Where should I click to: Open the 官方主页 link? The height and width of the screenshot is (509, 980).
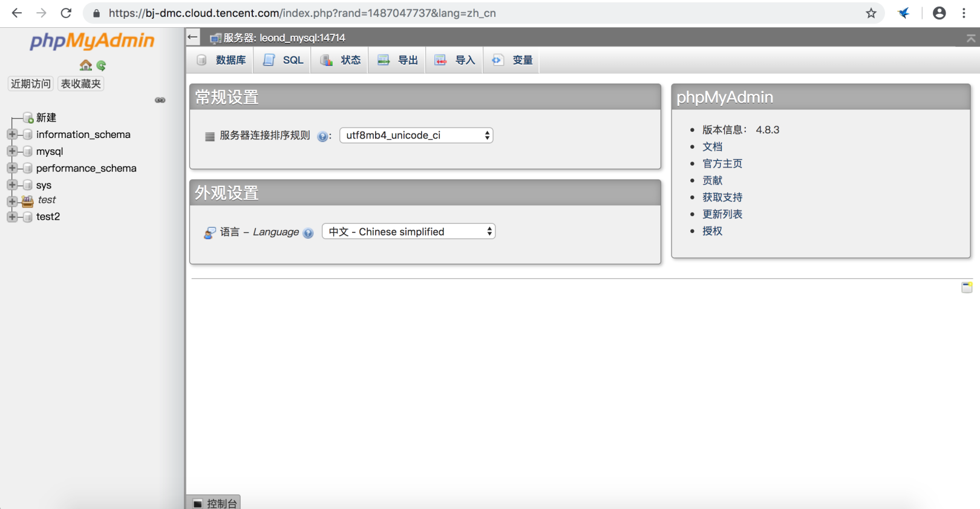click(722, 163)
